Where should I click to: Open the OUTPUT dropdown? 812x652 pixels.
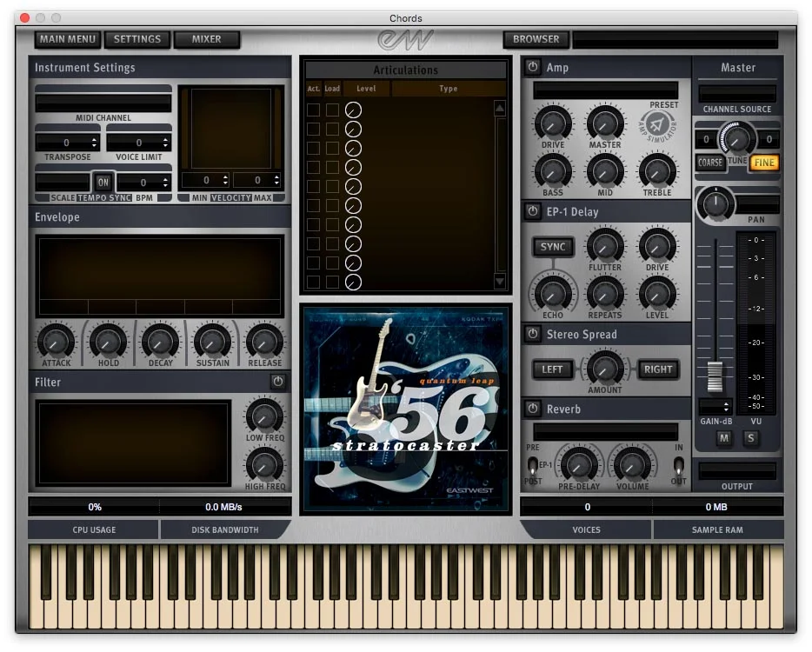pos(737,471)
